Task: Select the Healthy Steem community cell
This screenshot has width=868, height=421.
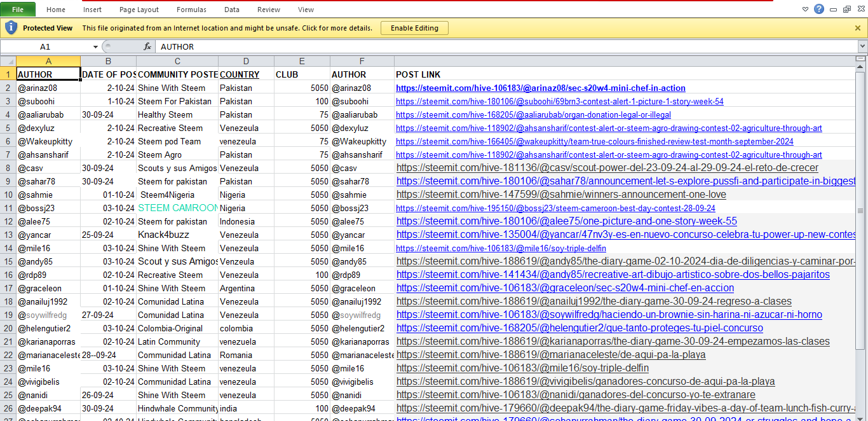Action: click(x=177, y=114)
